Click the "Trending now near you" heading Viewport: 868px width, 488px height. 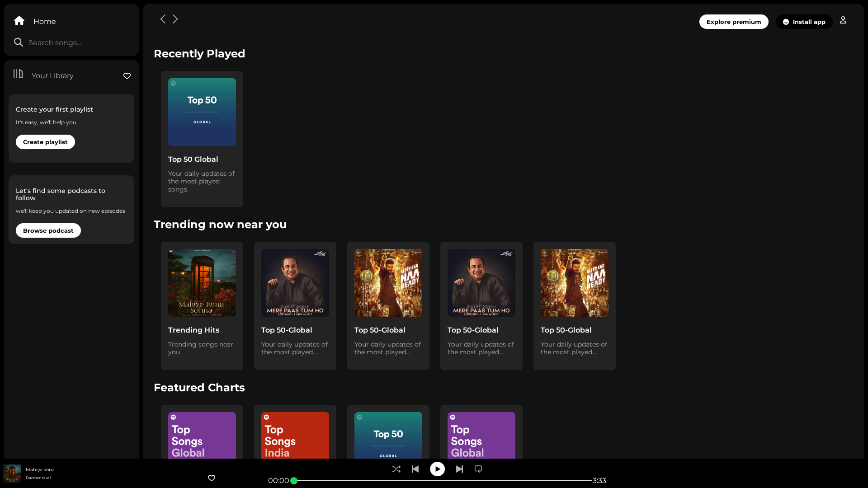[220, 225]
